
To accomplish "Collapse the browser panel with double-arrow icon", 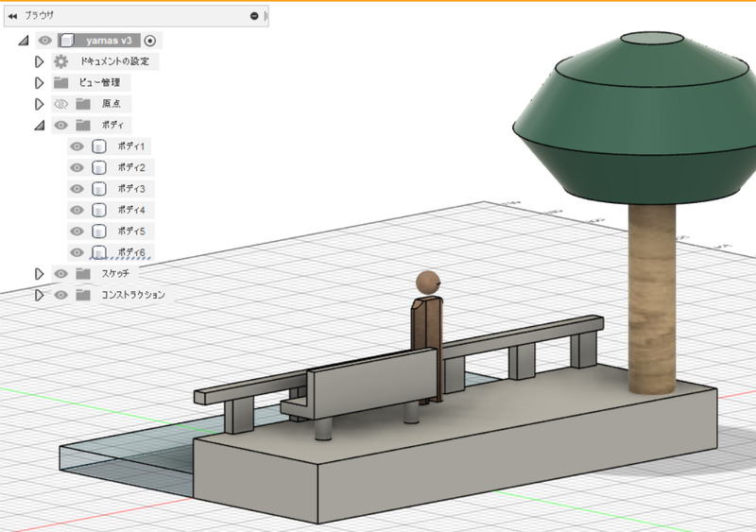I will coord(12,16).
